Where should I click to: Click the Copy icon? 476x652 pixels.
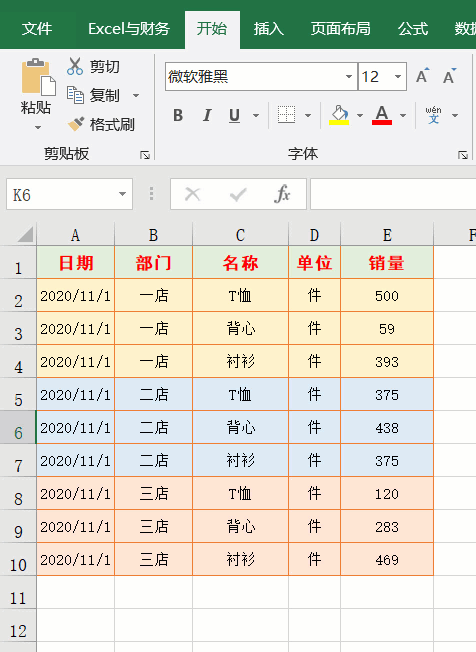click(x=75, y=95)
